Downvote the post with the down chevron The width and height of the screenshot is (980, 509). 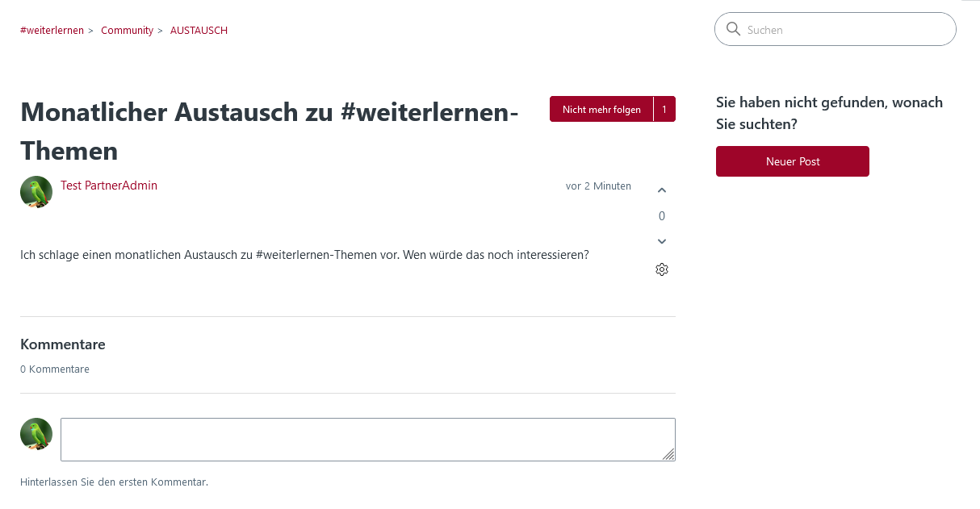[662, 241]
